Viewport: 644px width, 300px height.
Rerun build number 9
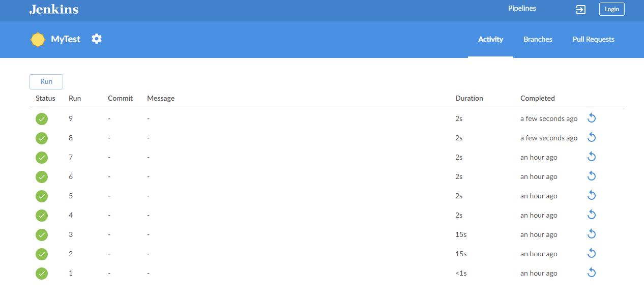click(592, 118)
